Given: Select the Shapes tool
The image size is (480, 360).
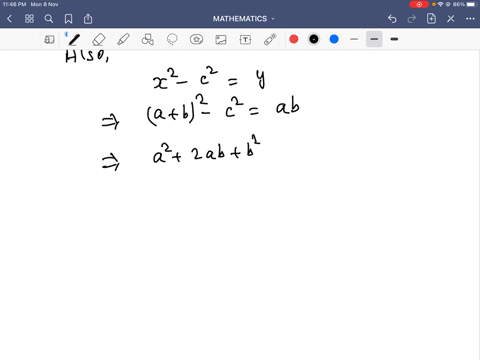Looking at the screenshot, I should pos(148,40).
